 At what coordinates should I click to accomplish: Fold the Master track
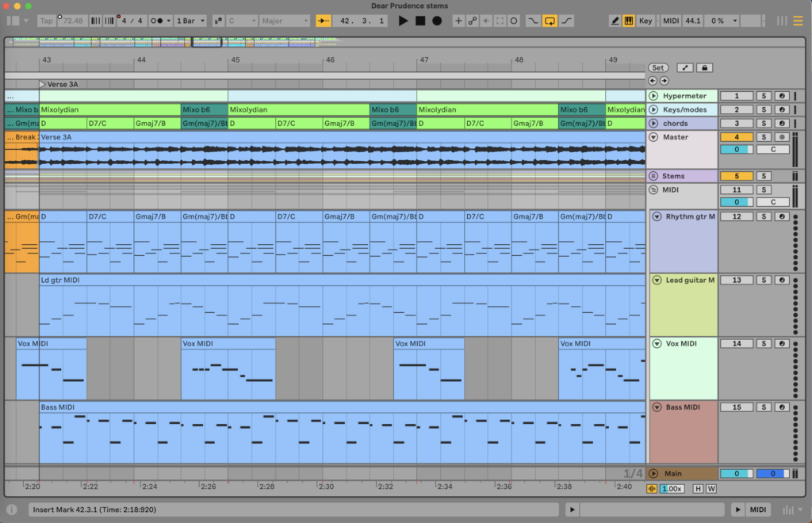click(x=653, y=137)
